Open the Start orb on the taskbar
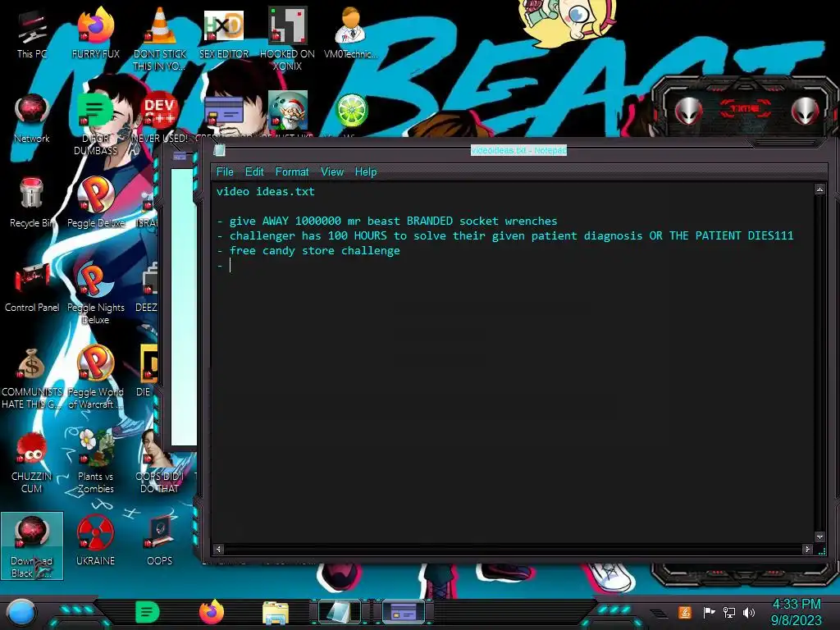Screen dimensions: 840x630 click(x=21, y=612)
